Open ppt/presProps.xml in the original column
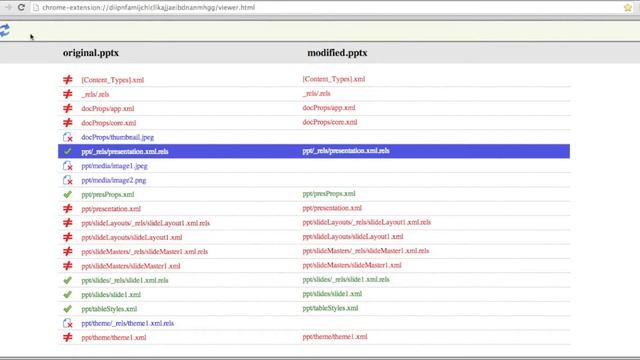 (108, 195)
